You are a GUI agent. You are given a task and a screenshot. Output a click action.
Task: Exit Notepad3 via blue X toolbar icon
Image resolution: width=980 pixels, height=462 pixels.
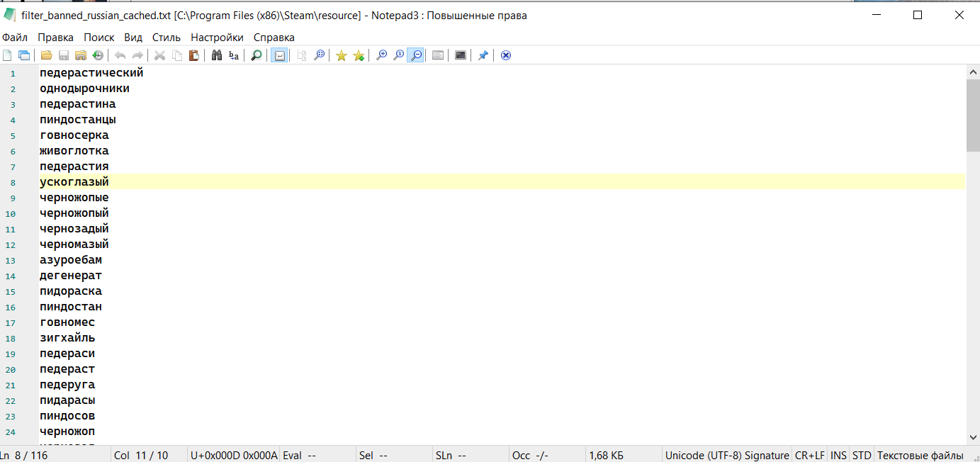506,55
